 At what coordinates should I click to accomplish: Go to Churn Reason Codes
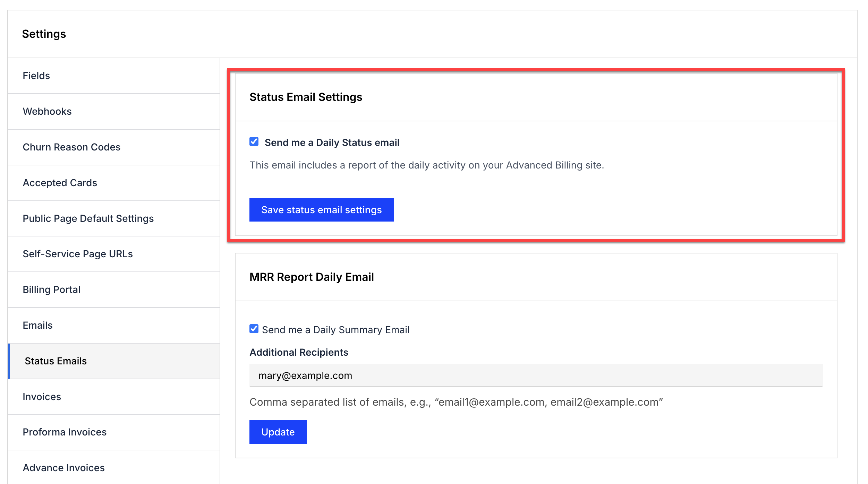(x=114, y=147)
